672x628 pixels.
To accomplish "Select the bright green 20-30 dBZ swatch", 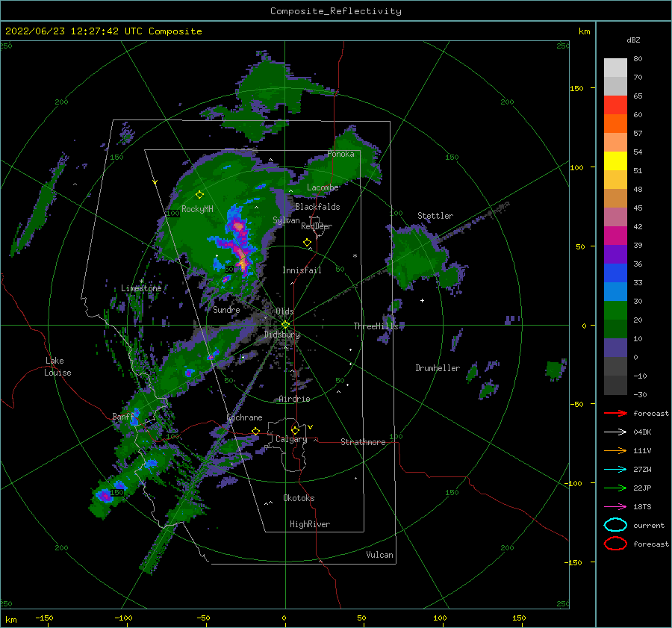I will pyautogui.click(x=615, y=311).
